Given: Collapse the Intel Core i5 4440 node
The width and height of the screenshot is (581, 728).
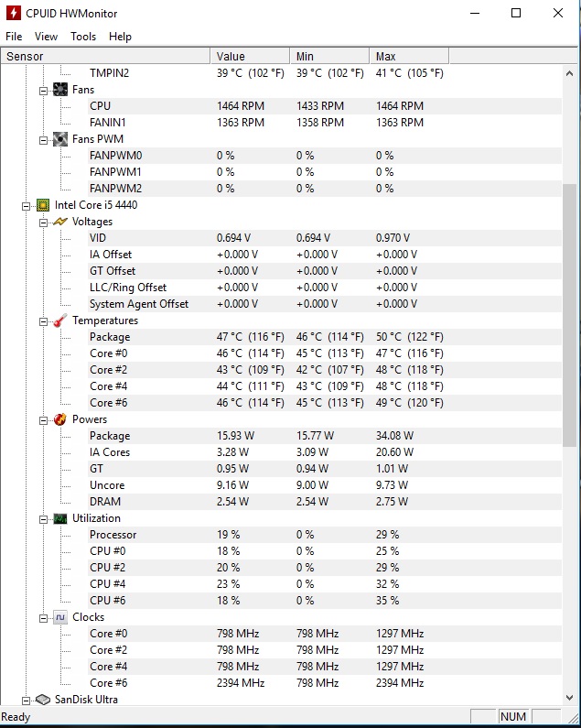Looking at the screenshot, I should [27, 205].
